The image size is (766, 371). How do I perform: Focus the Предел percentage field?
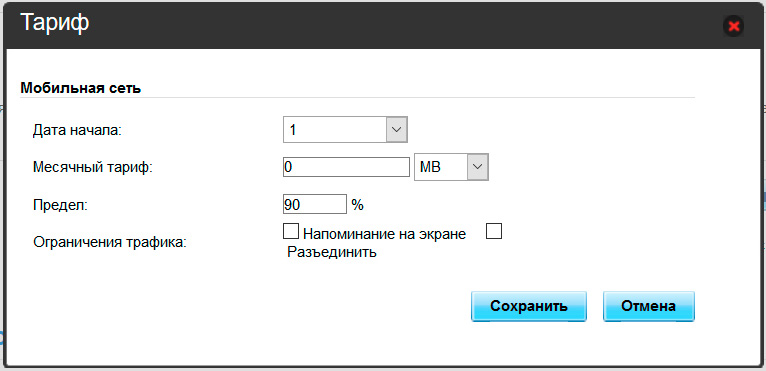point(315,204)
